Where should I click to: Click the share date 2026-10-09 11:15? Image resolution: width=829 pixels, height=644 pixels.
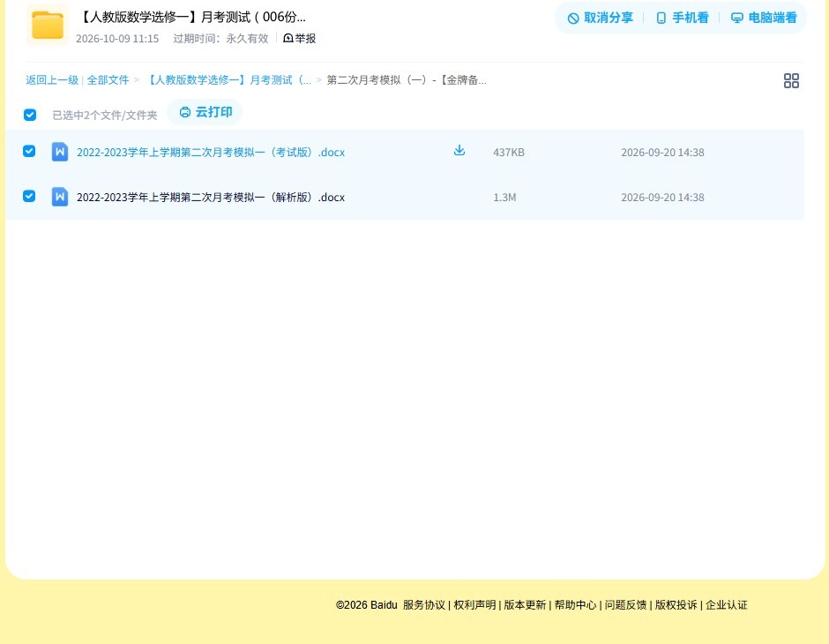pos(117,39)
